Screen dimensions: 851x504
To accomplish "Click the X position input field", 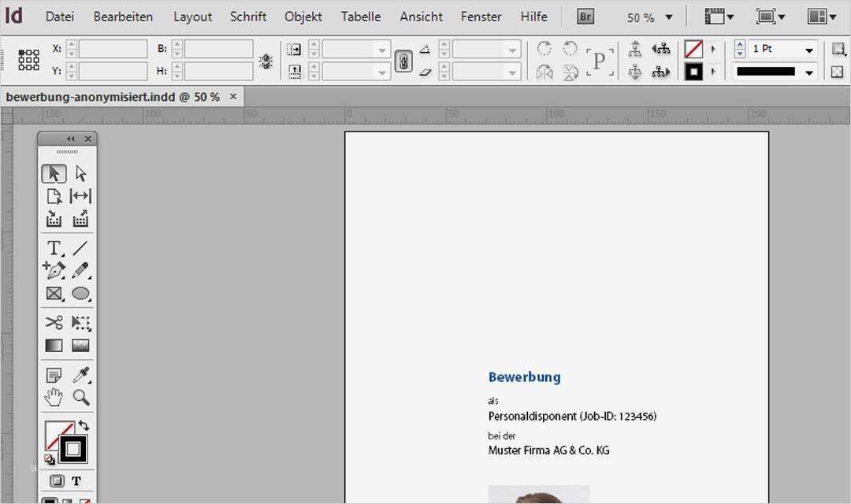I will click(113, 49).
